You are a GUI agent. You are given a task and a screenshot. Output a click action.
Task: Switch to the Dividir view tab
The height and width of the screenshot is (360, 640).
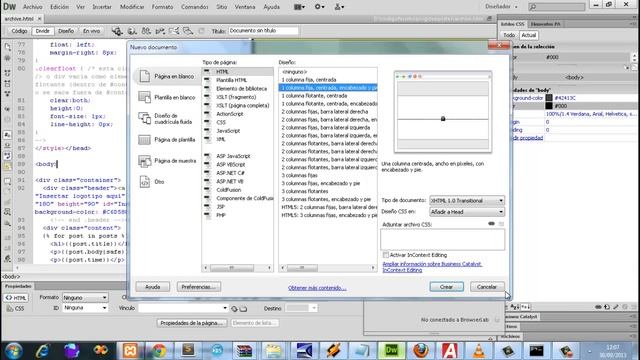click(42, 31)
